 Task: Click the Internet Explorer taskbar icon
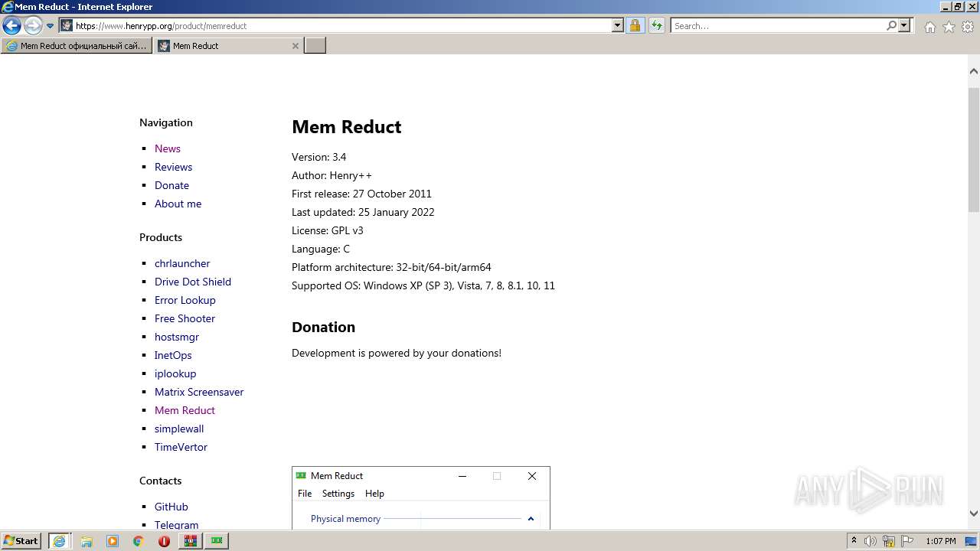coord(59,541)
